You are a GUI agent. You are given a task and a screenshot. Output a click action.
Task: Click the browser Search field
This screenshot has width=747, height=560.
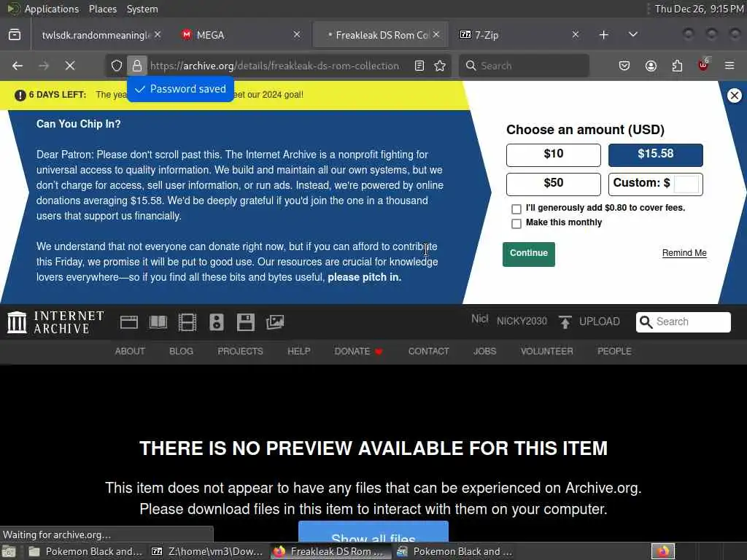tap(524, 66)
